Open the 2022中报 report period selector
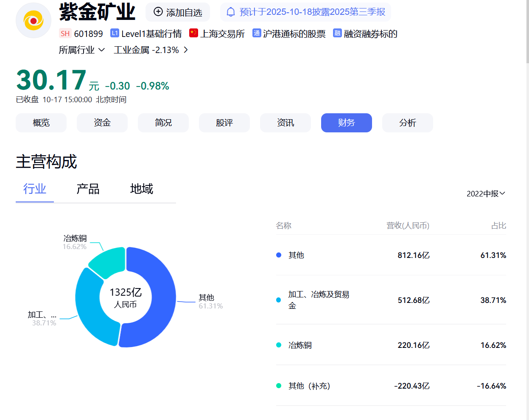This screenshot has height=420, width=529. [486, 193]
